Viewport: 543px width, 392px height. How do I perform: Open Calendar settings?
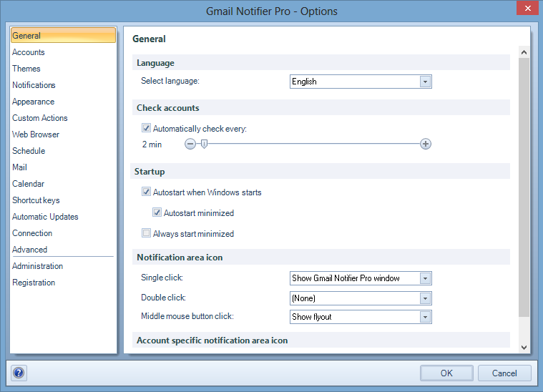click(x=29, y=184)
